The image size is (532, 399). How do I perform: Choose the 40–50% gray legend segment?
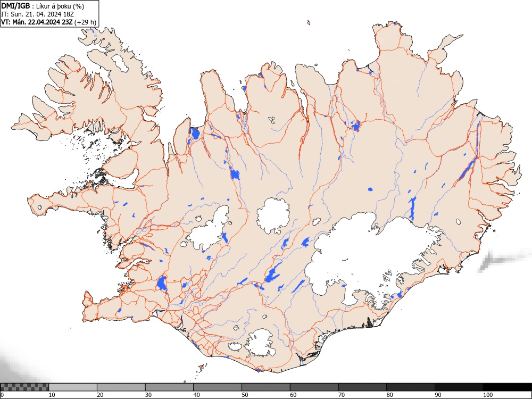[218, 387]
